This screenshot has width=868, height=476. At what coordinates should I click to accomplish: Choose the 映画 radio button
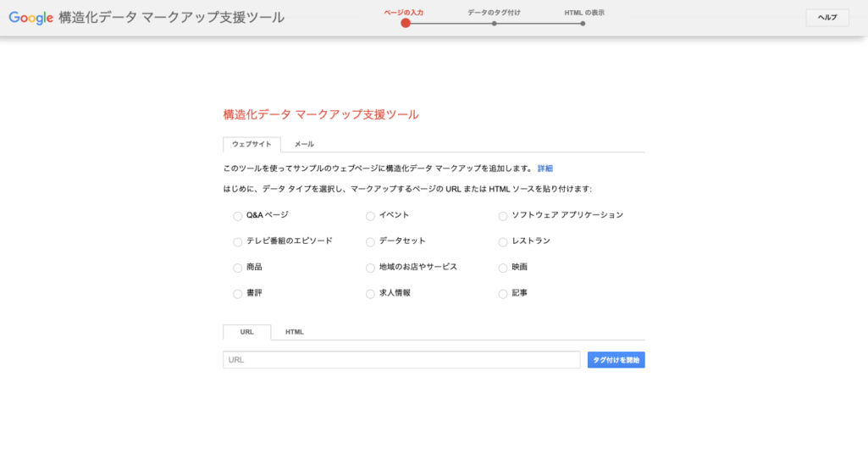503,268
